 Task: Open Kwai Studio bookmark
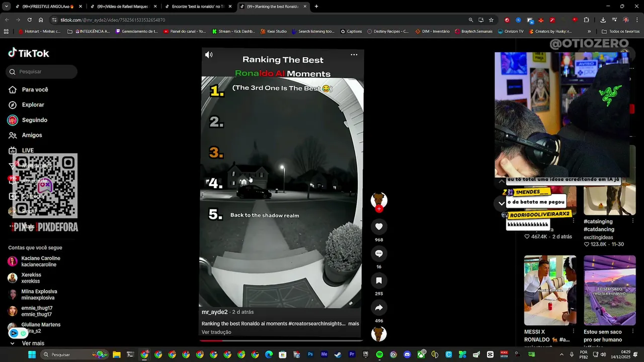[x=273, y=31]
